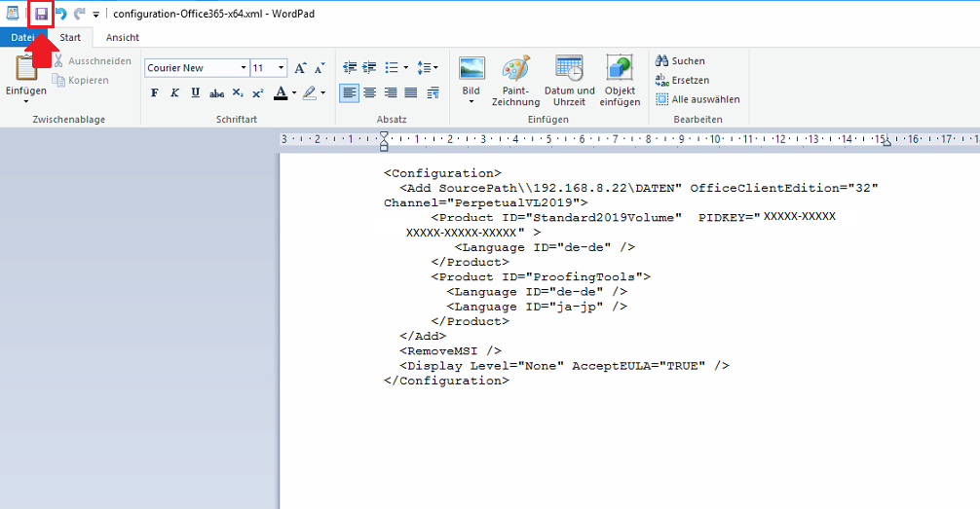
Task: Toggle underline formatting U
Action: tap(196, 93)
